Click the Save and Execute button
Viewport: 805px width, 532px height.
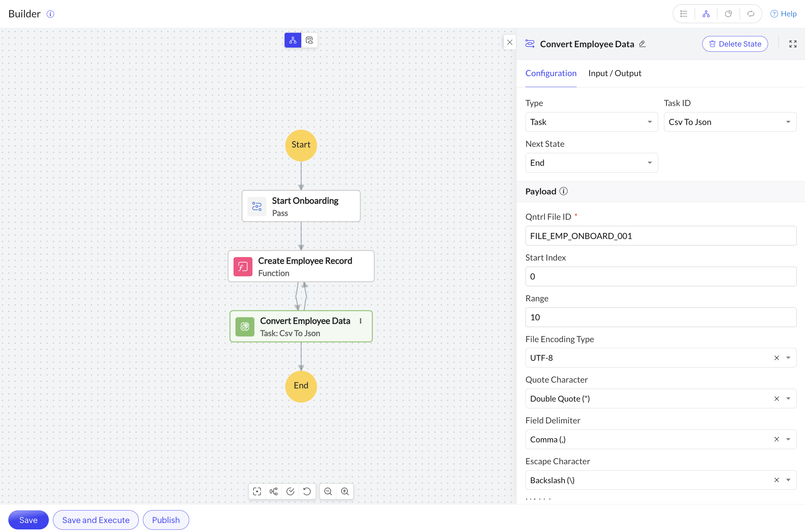96,520
